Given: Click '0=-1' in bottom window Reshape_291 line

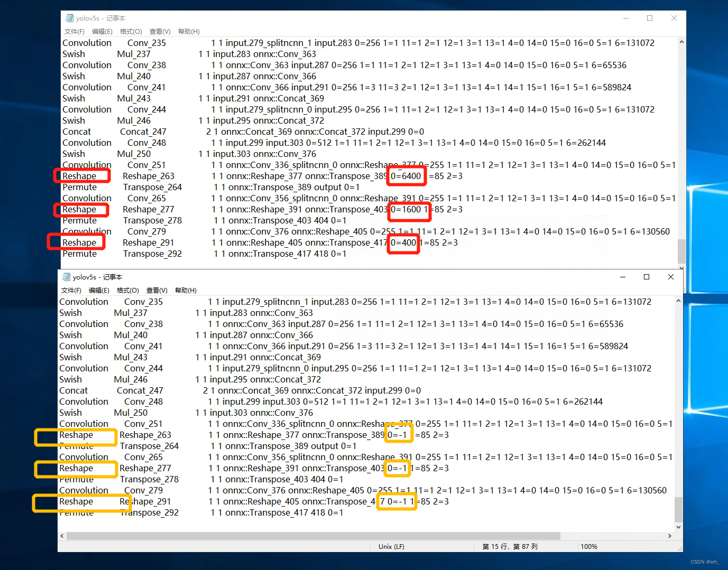Looking at the screenshot, I should pyautogui.click(x=398, y=501).
